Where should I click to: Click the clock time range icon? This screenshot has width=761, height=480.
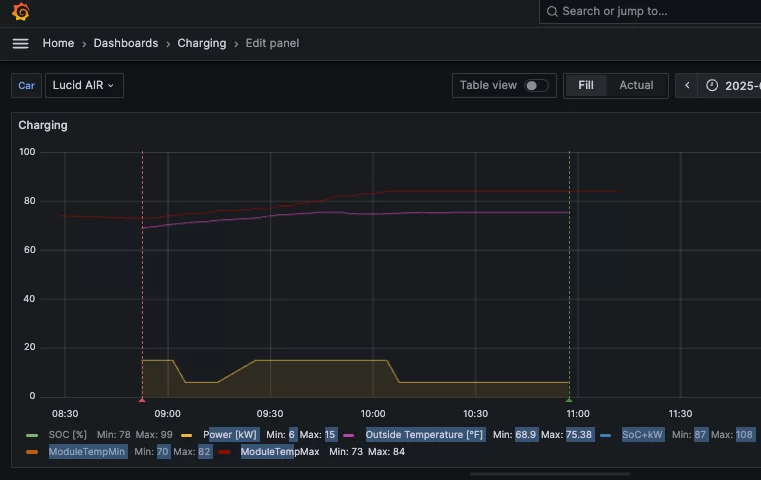click(711, 85)
